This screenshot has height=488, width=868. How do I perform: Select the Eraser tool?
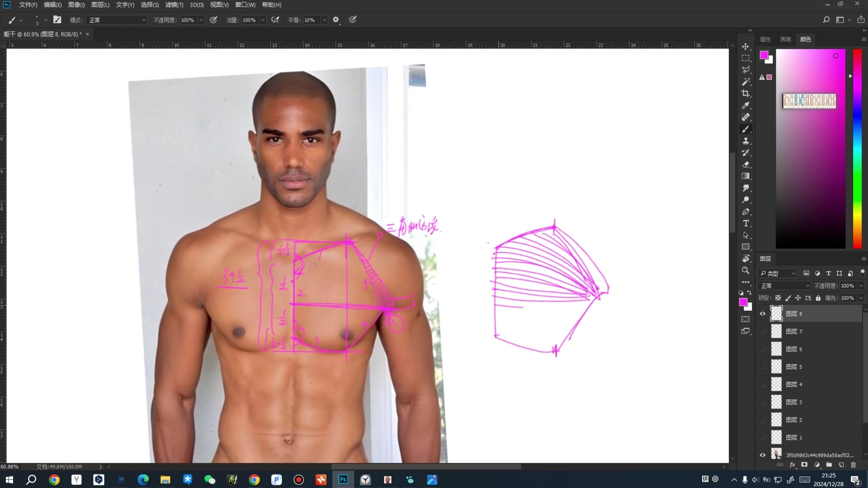click(x=745, y=164)
